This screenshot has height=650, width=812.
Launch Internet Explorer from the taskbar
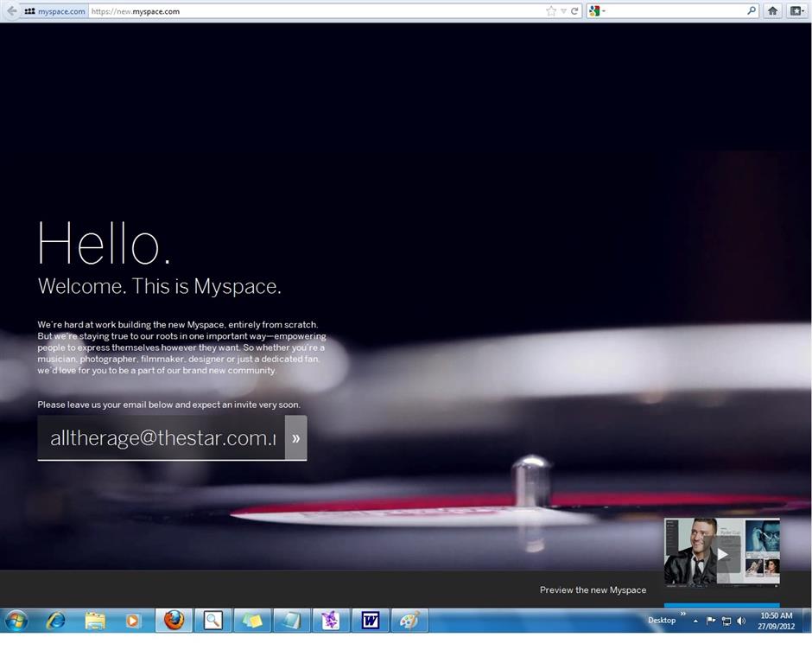point(56,621)
